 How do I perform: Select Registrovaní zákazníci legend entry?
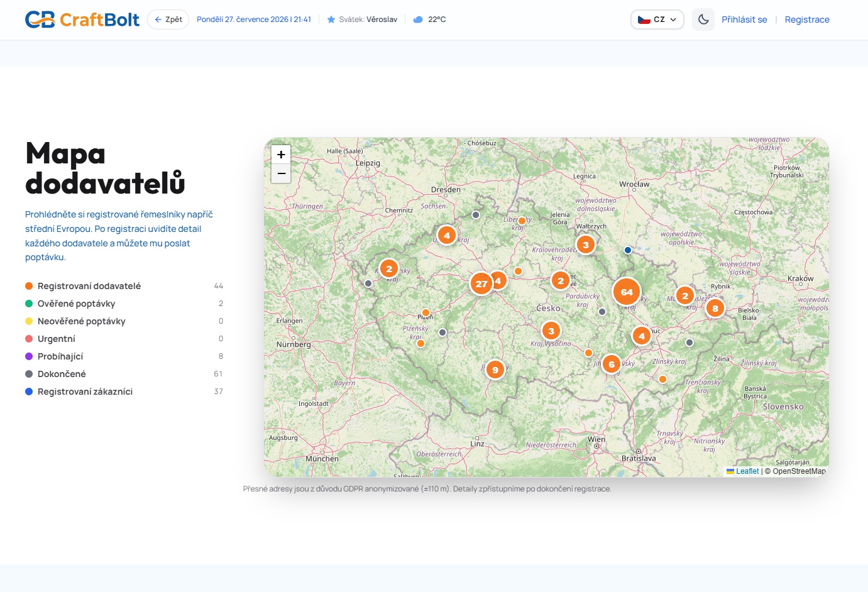click(x=124, y=392)
